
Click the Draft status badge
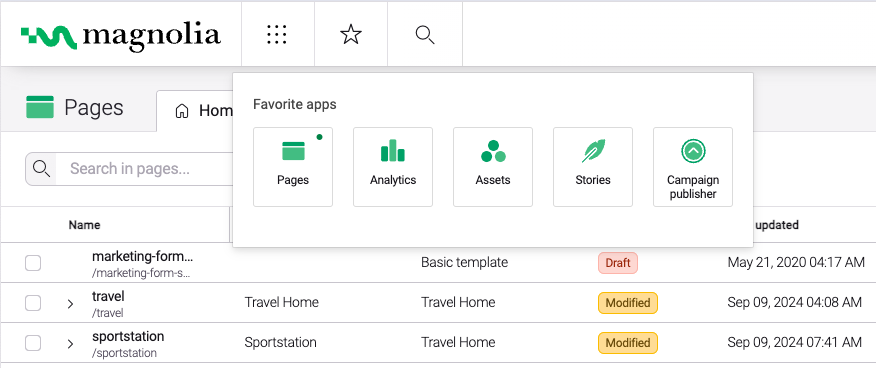pyautogui.click(x=618, y=262)
